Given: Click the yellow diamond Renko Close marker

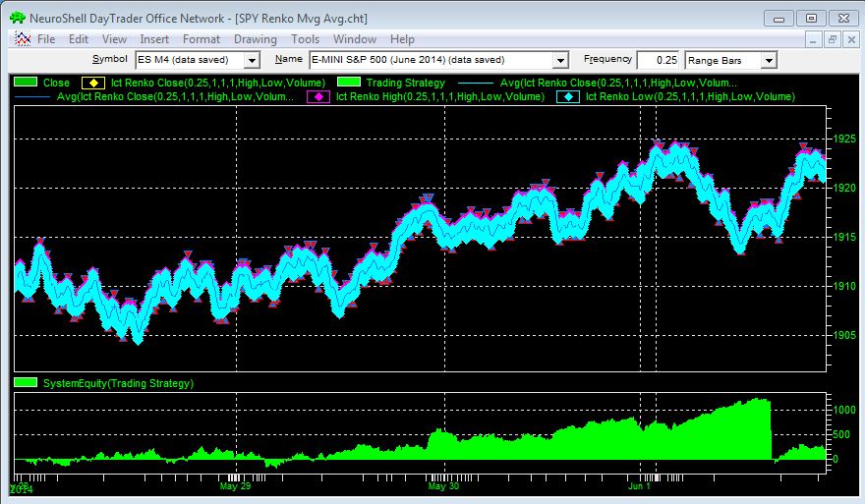Looking at the screenshot, I should click(x=93, y=83).
